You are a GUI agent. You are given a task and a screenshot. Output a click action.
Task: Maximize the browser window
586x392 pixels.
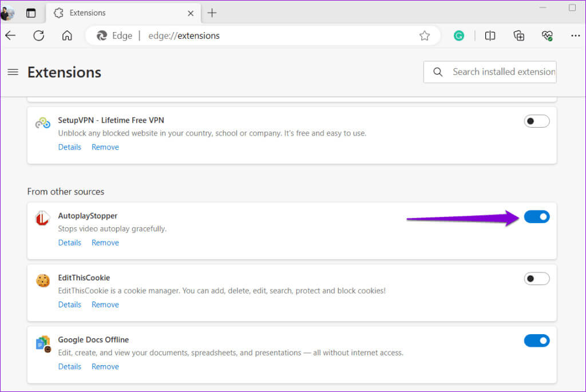[x=572, y=7]
